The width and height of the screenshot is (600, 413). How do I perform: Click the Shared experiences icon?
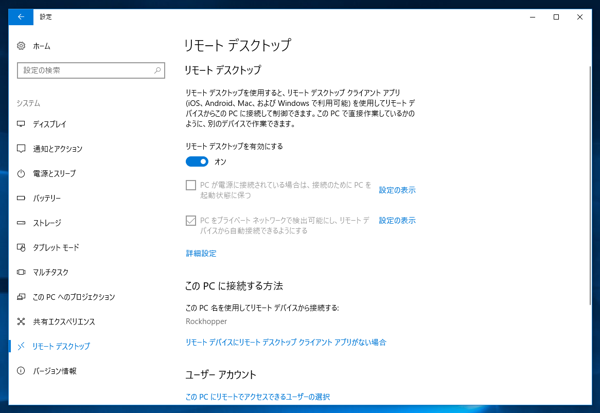coord(21,322)
